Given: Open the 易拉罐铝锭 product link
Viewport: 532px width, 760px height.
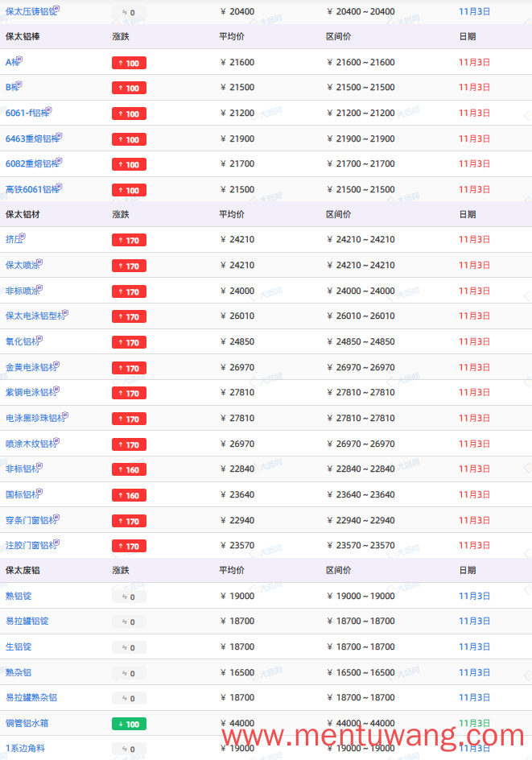Looking at the screenshot, I should pyautogui.click(x=27, y=622).
